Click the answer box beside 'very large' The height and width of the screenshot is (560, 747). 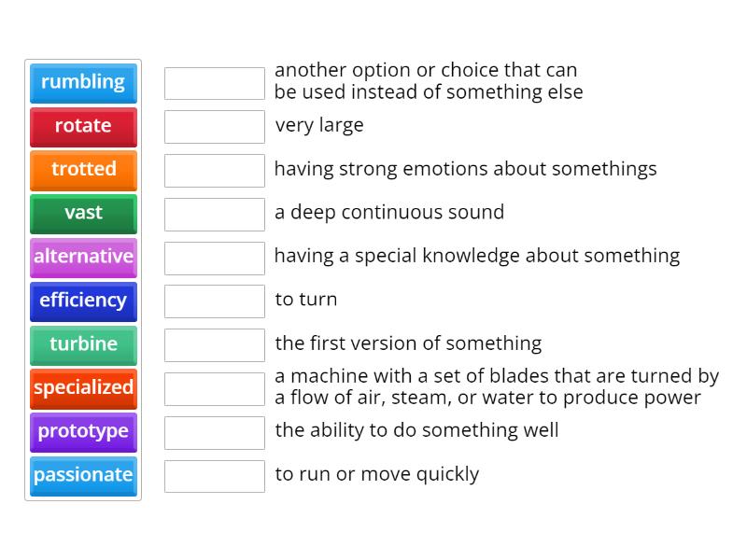pyautogui.click(x=215, y=127)
